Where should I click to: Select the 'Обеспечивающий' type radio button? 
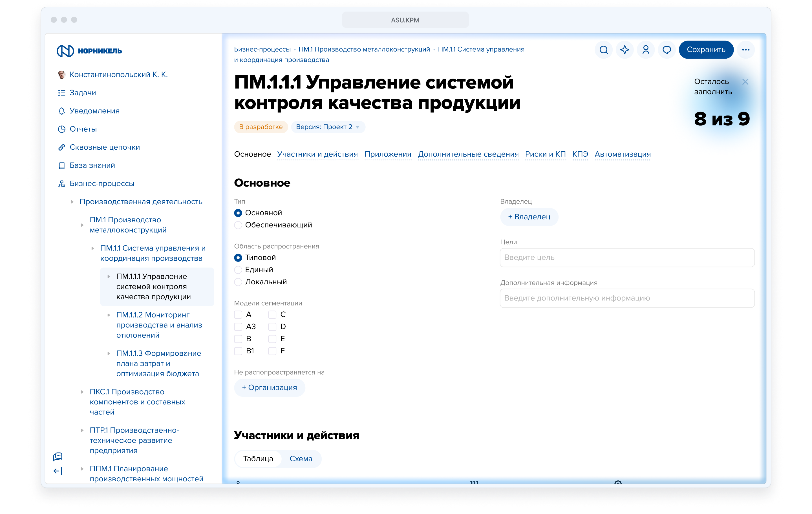[238, 225]
